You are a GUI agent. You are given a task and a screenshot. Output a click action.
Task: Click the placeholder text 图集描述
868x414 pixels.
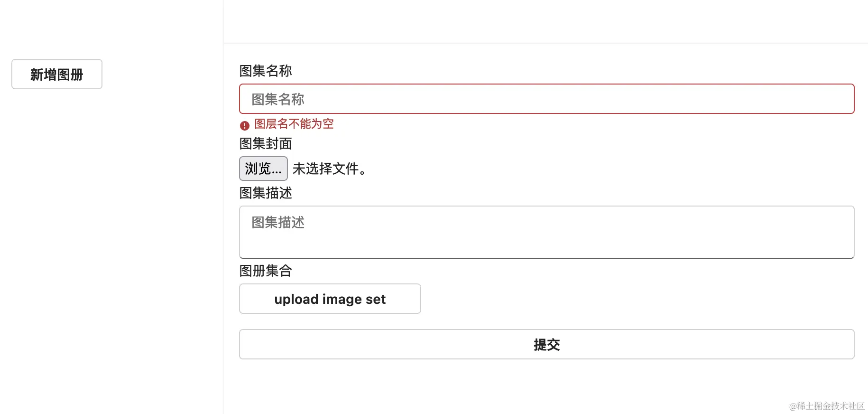click(278, 223)
